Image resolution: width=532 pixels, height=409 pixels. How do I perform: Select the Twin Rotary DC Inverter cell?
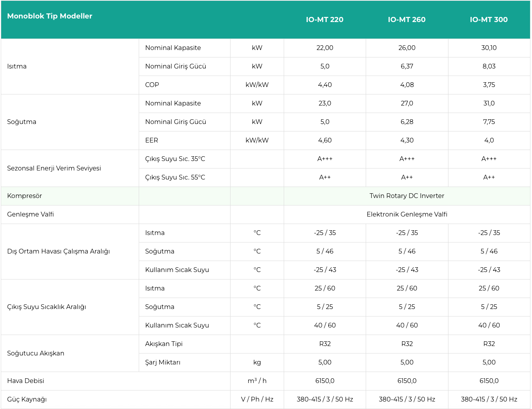tap(407, 196)
